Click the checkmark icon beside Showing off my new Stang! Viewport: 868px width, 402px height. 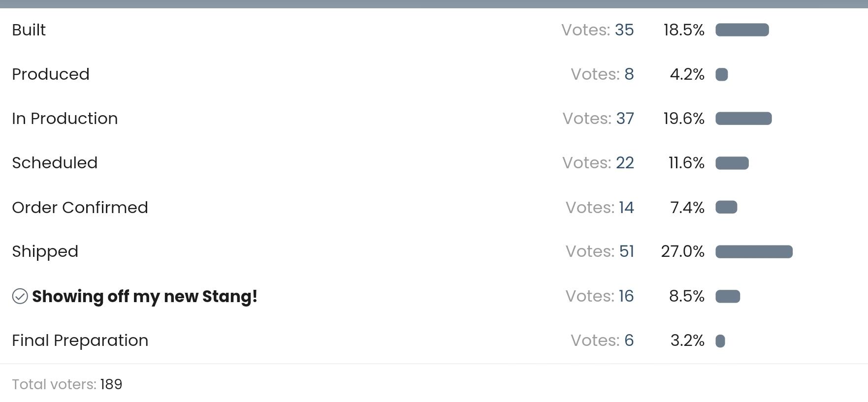coord(20,296)
